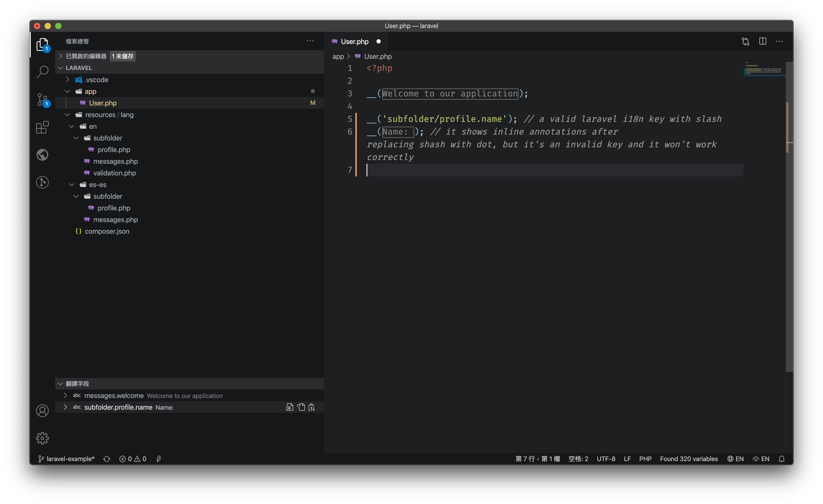Viewport: 823px width, 504px height.
Task: Open the Laravel extension icon in sidebar
Action: 42,182
